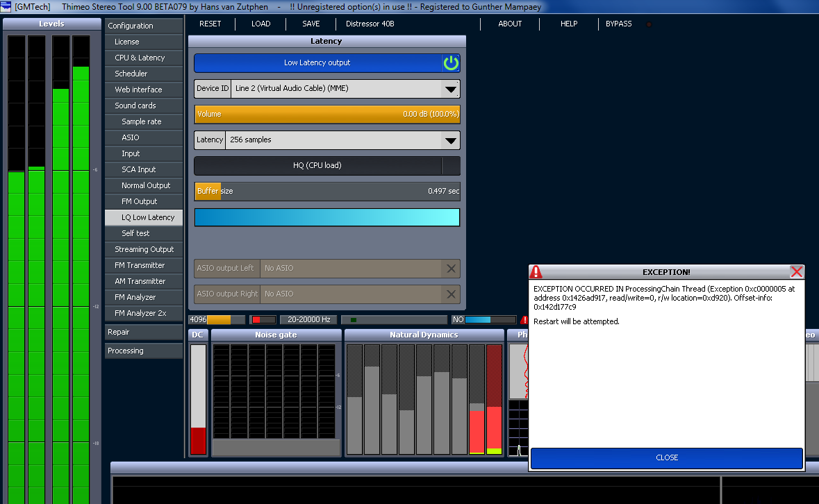Screen dimensions: 819x504
Task: Click the DC meter bar
Action: (198, 399)
